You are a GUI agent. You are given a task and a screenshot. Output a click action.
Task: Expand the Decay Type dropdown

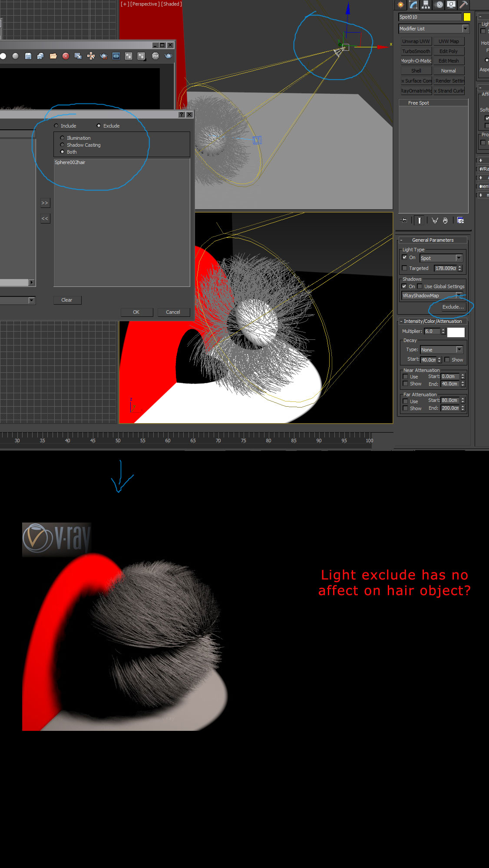tap(459, 350)
